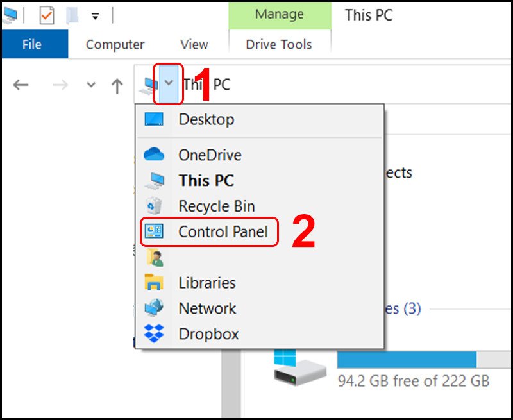Open the Computer ribbon tab
The height and width of the screenshot is (420, 513).
coord(114,44)
